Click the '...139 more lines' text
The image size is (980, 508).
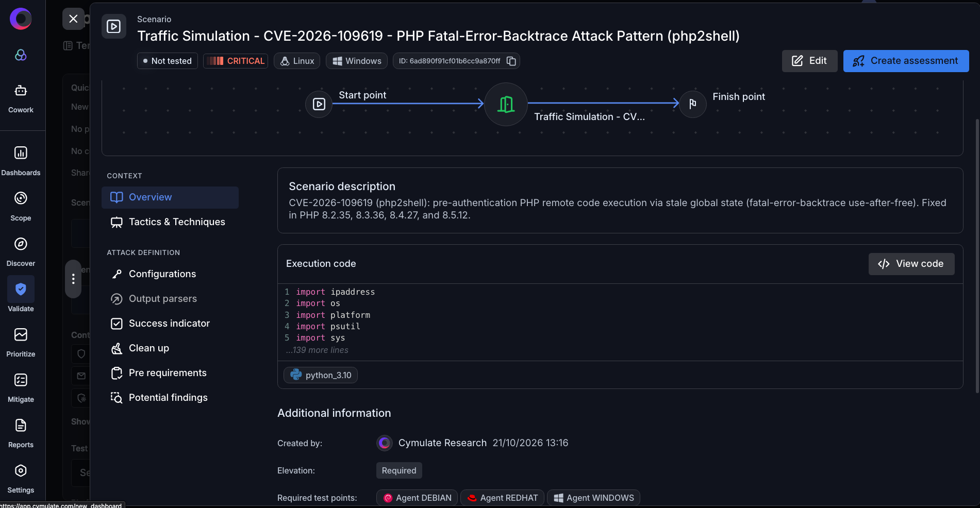point(317,350)
